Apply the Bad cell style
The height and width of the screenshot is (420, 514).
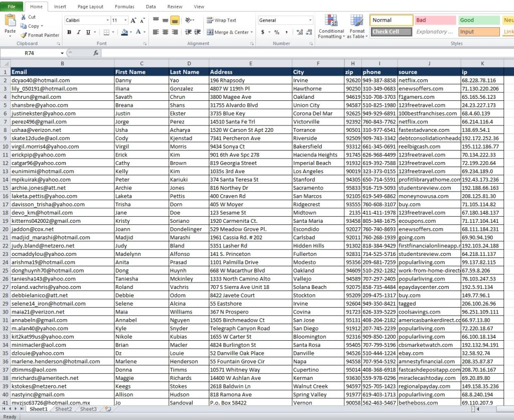(435, 20)
